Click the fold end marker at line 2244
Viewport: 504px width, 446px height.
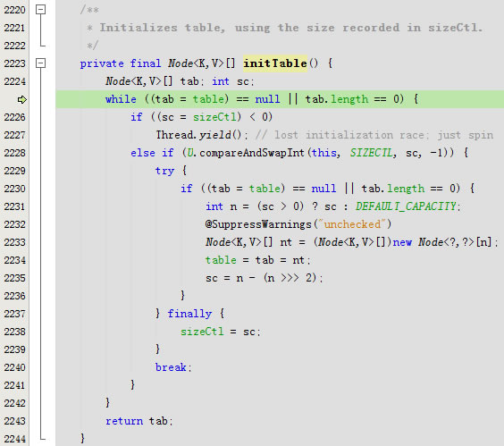(x=42, y=438)
